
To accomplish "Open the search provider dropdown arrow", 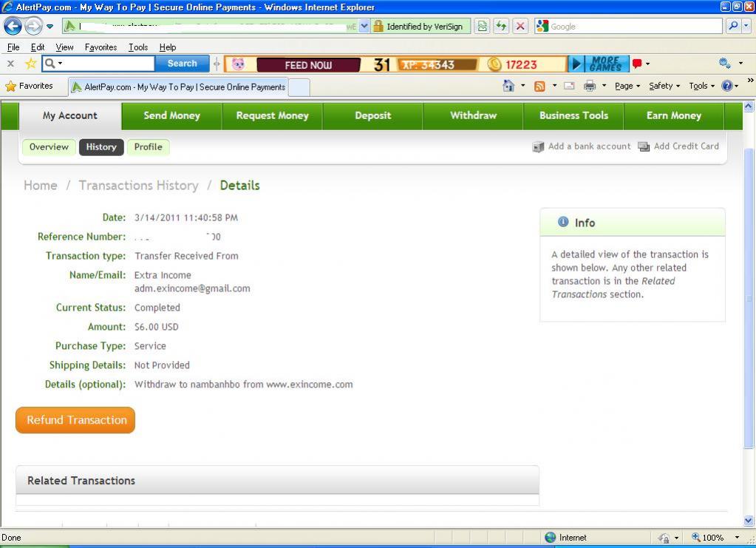I will [x=746, y=26].
